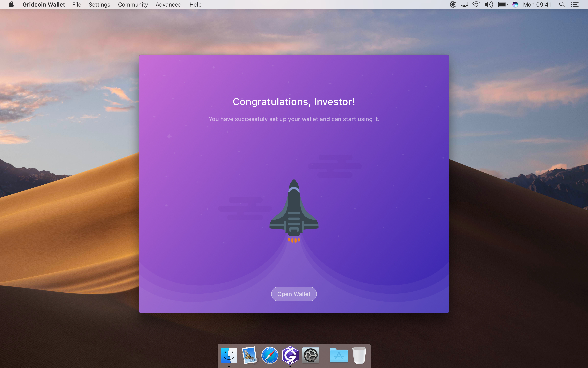Viewport: 588px width, 368px height.
Task: Open the Apple menu
Action: click(x=11, y=4)
